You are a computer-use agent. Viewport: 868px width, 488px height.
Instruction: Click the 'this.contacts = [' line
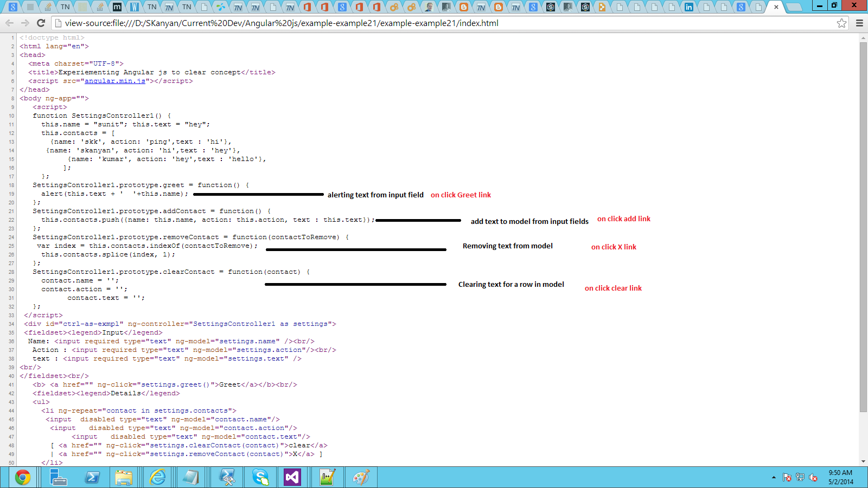[x=78, y=133]
